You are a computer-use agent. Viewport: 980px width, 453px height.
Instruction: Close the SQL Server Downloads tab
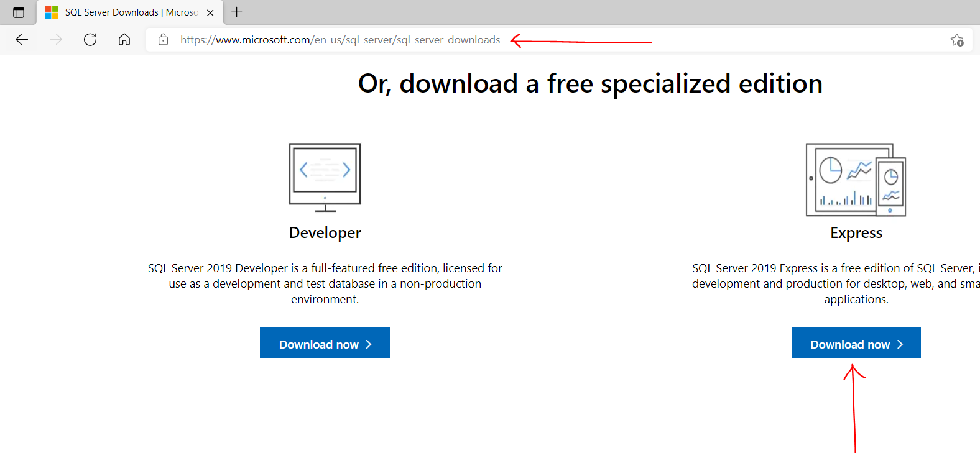(210, 12)
